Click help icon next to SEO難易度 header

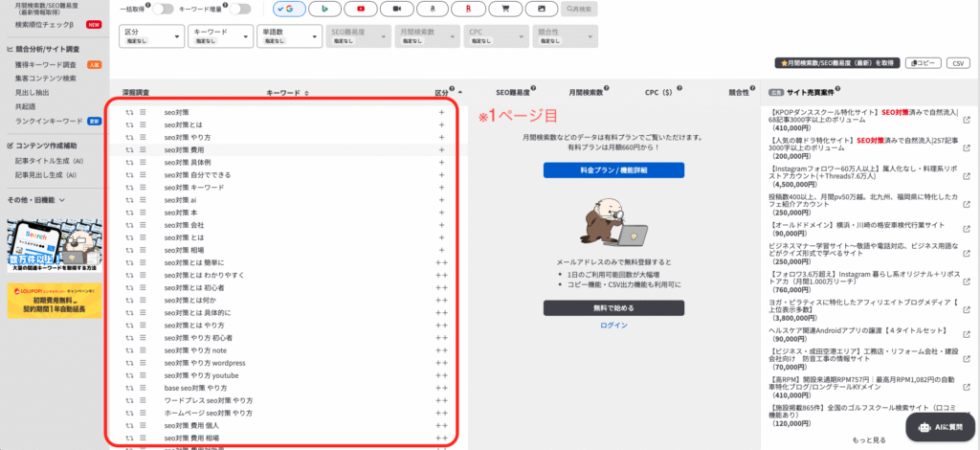tap(533, 89)
